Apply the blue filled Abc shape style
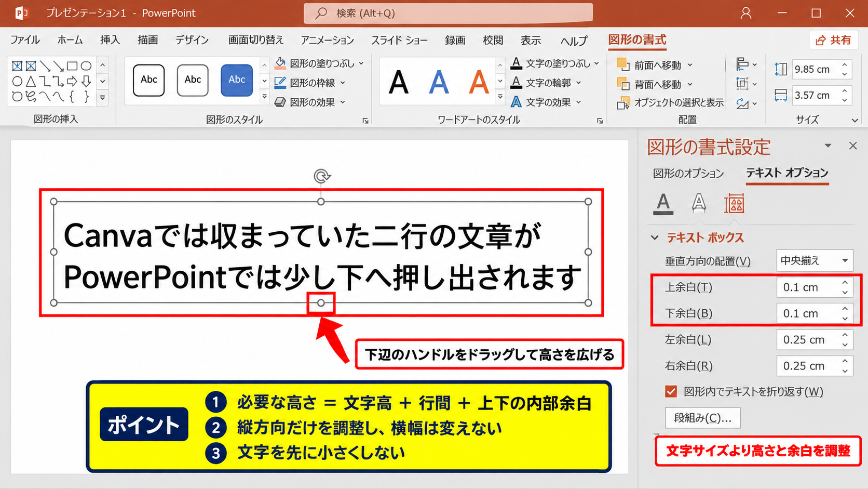868x489 pixels. tap(237, 80)
